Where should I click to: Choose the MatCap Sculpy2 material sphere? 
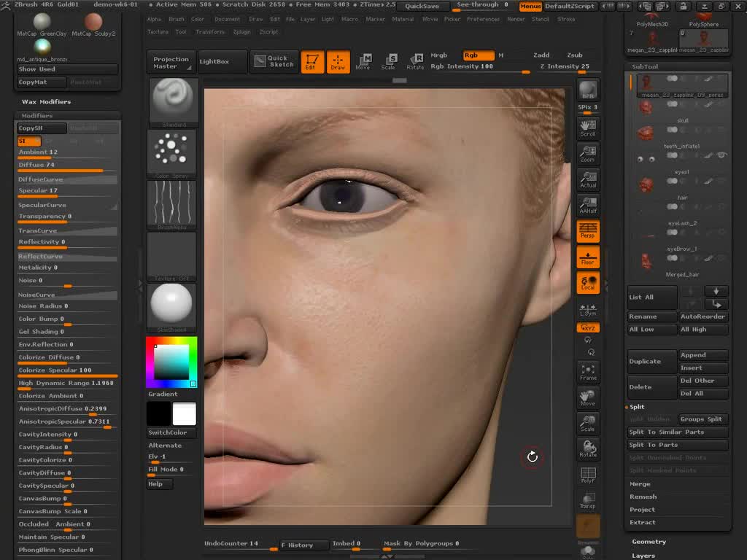coord(93,25)
